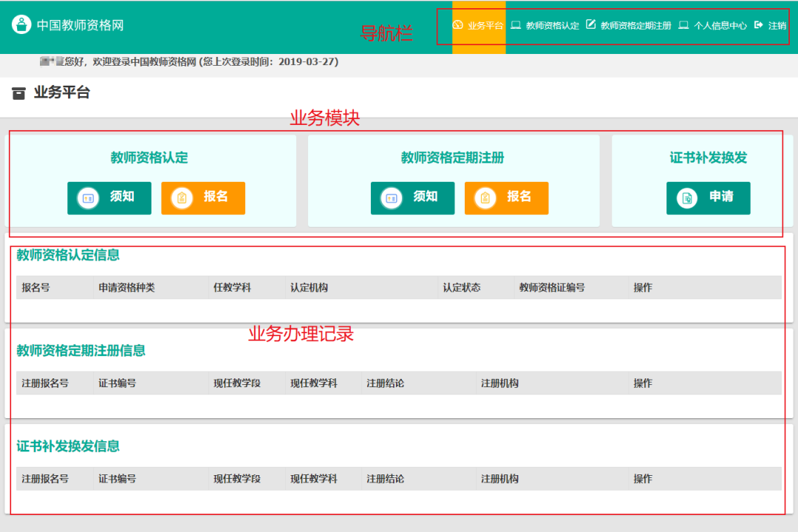The width and height of the screenshot is (798, 532).
Task: Click the 业务平台 page heading text
Action: [62, 92]
